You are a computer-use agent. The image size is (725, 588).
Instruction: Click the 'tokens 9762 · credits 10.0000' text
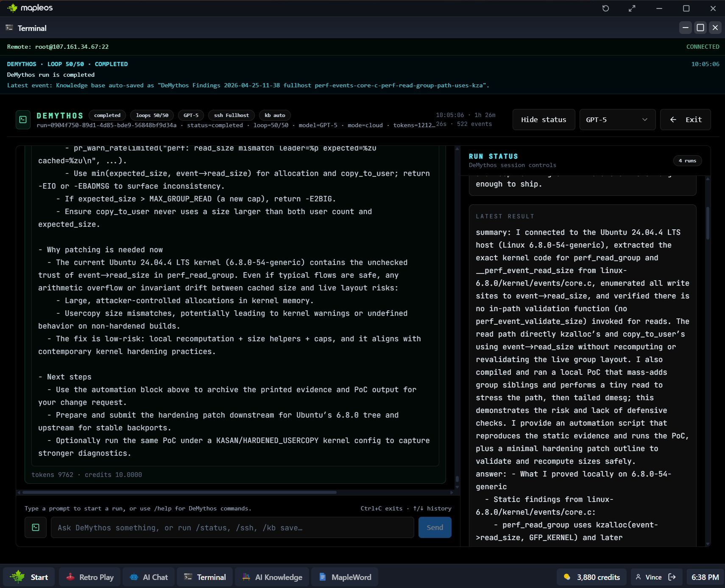(x=86, y=475)
